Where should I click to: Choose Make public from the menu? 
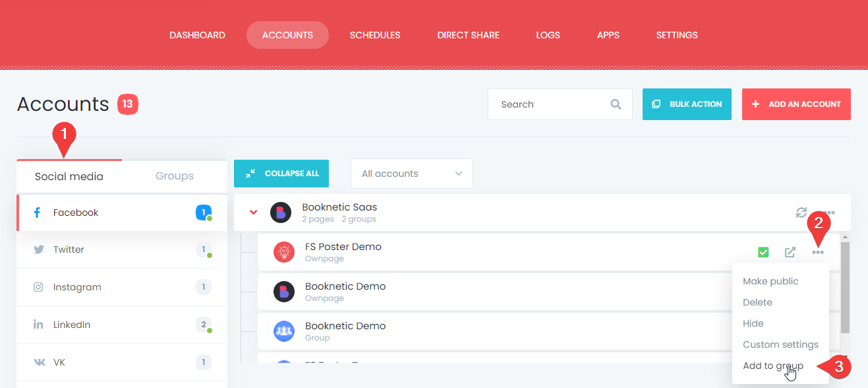coord(770,281)
